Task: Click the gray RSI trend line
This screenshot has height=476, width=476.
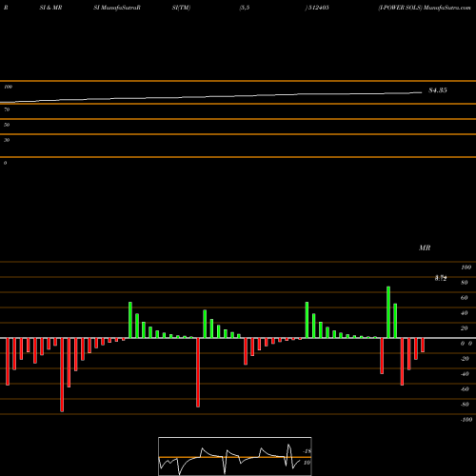Action: coord(210,97)
